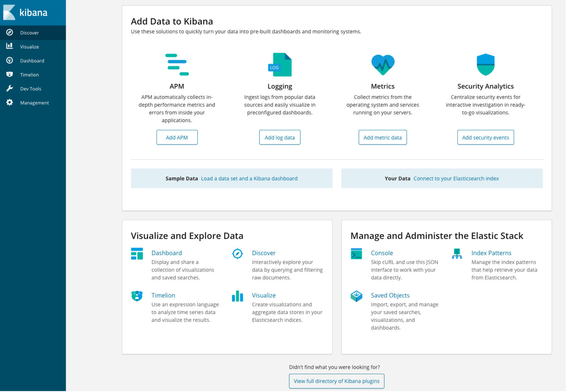Click "Didn't find what you were looking for?" text

(x=335, y=367)
